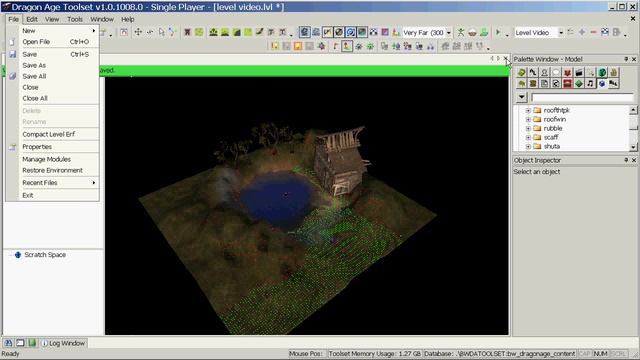Open Properties from the File menu
The image size is (640, 360).
point(53,147)
